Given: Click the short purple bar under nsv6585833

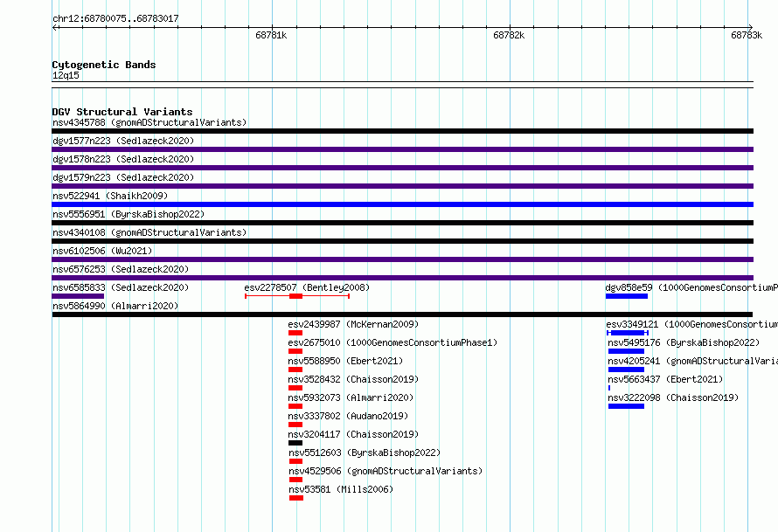Looking at the screenshot, I should point(78,296).
